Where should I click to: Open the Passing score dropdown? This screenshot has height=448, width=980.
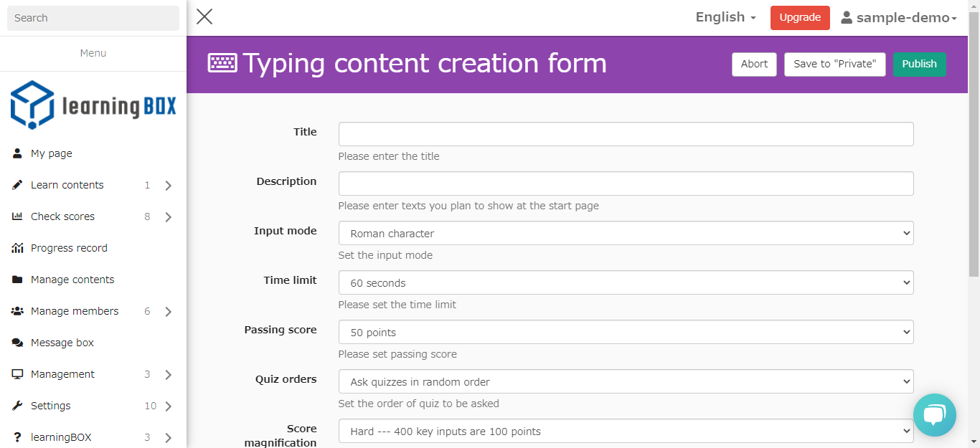(x=626, y=332)
